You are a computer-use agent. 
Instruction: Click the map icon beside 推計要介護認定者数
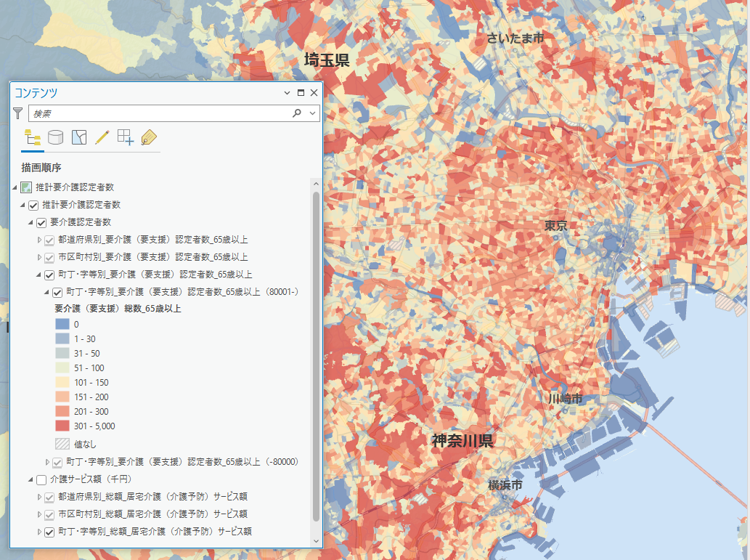pos(26,187)
